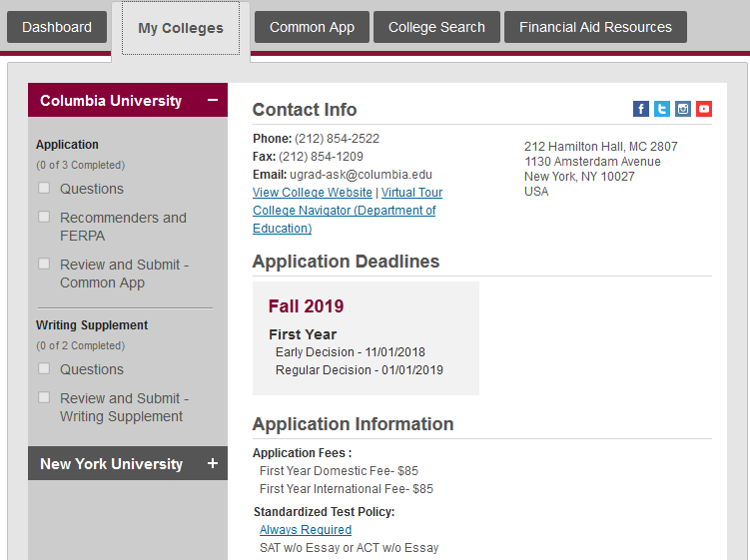Open Recommenders and FERPA section
This screenshot has height=560, width=750.
pyautogui.click(x=123, y=227)
